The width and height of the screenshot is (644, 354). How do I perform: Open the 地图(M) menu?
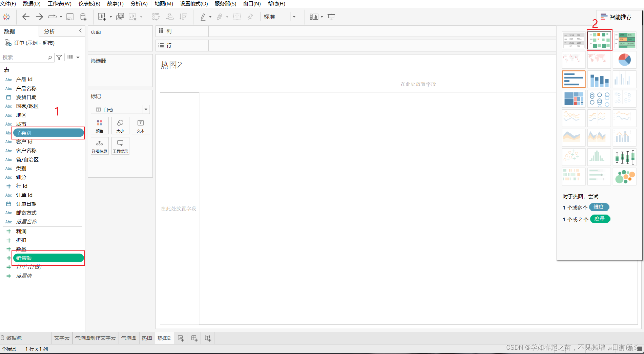164,3
